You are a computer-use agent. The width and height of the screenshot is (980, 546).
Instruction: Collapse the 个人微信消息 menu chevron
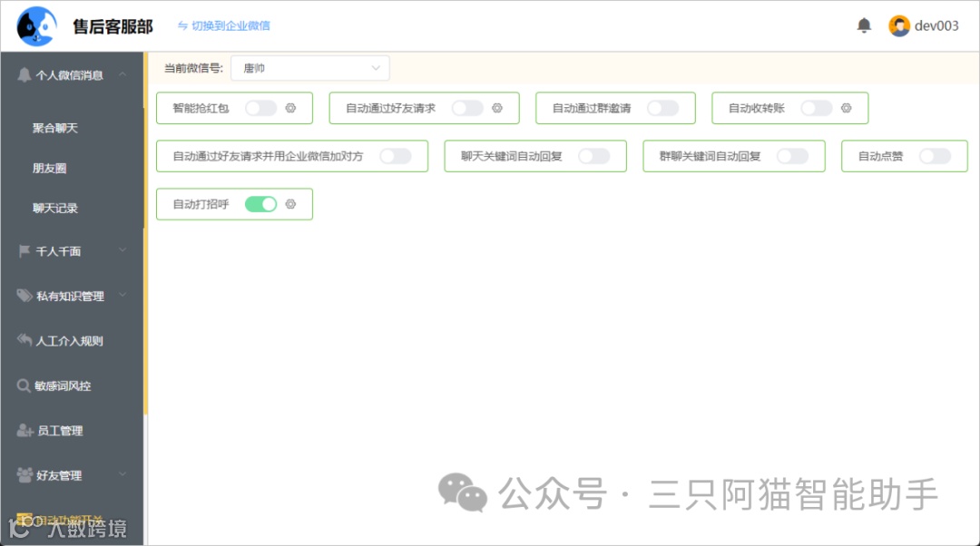122,74
